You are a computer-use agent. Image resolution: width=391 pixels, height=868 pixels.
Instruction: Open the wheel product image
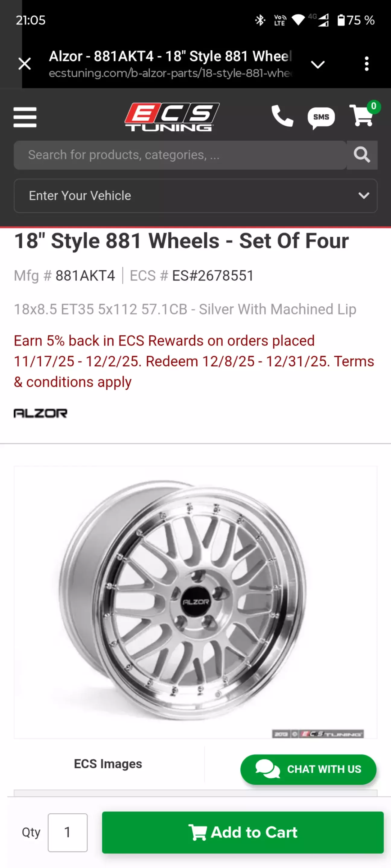point(195,602)
